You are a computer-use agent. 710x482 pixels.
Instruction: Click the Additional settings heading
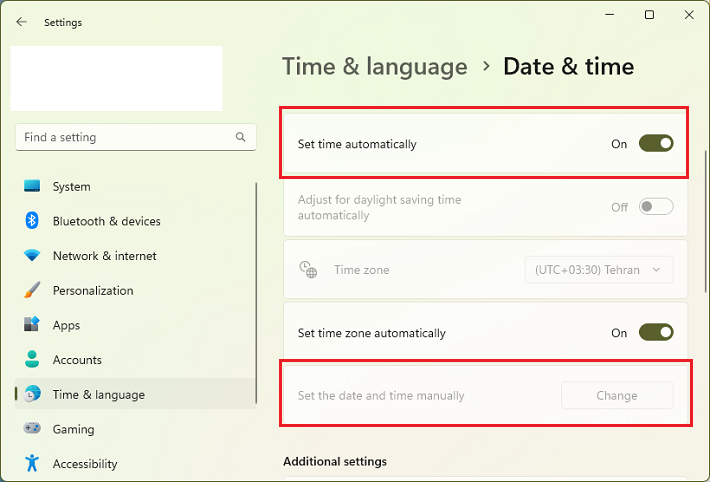tap(335, 461)
